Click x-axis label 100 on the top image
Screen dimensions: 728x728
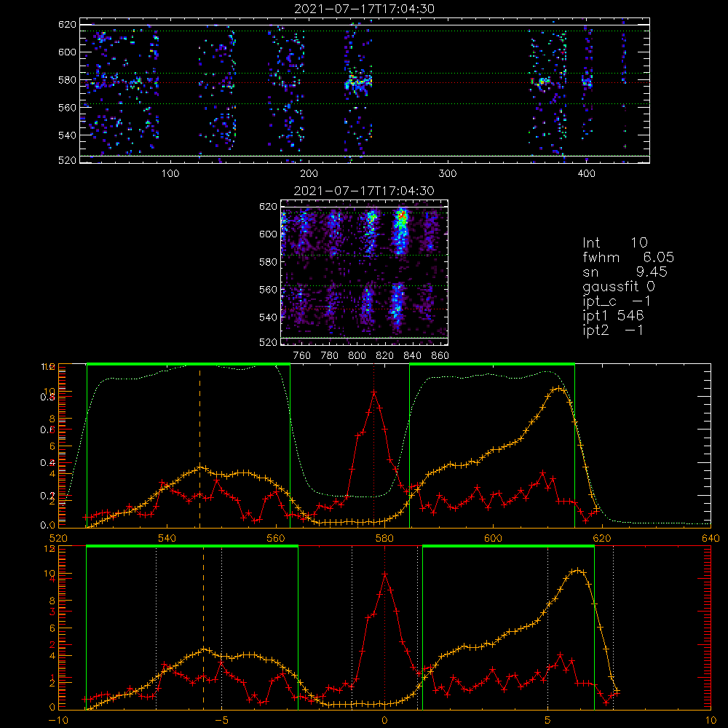[170, 174]
